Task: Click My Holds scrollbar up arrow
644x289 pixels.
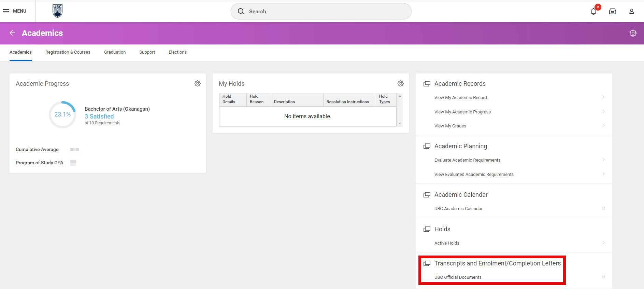Action: (400, 96)
